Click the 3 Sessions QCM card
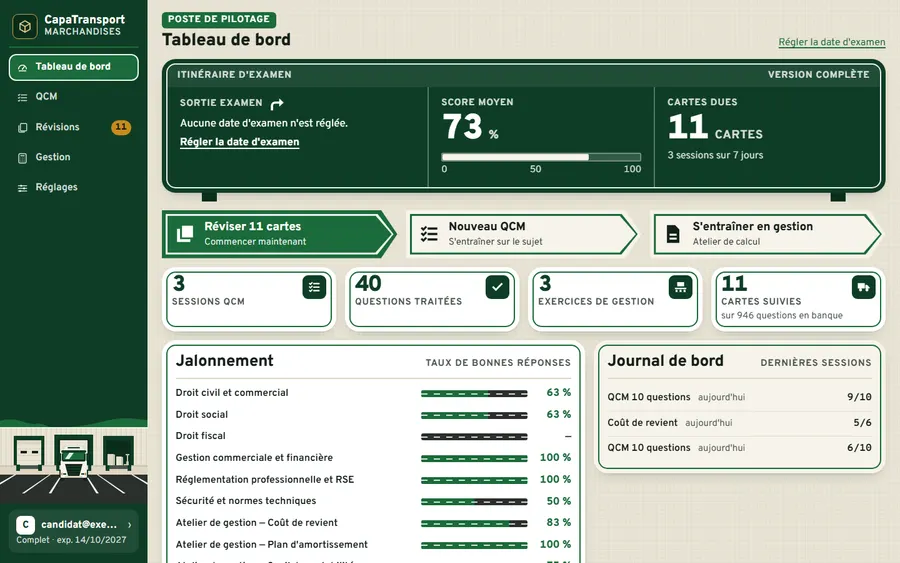This screenshot has width=900, height=563. pos(249,299)
